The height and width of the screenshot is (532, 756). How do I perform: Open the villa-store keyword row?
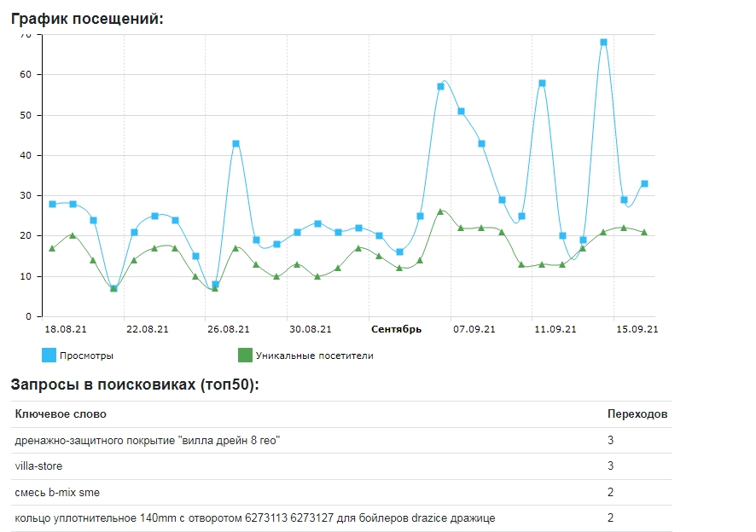point(38,466)
